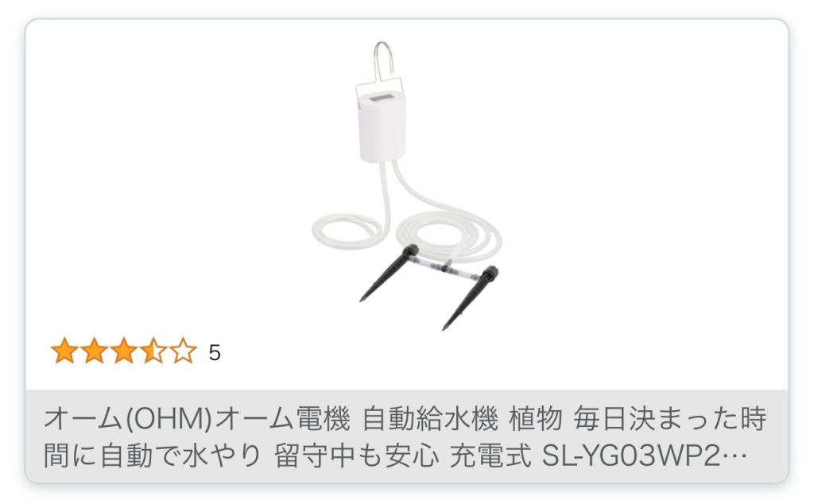
Task: Click the metal hook atop the device
Action: 383,60
